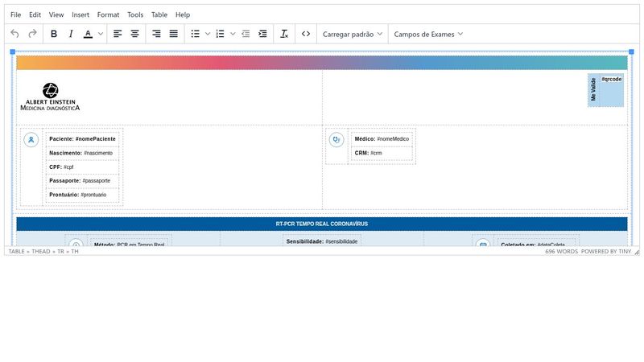Increase indent of selection

(262, 34)
